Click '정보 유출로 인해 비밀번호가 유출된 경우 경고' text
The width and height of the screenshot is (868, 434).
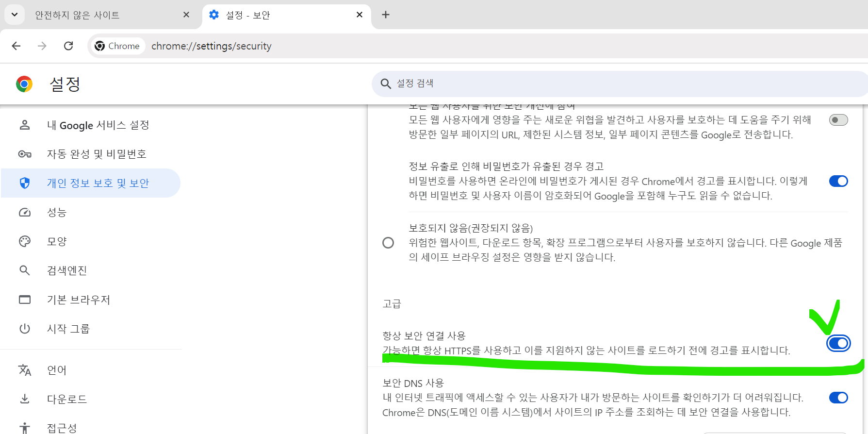[x=506, y=166]
